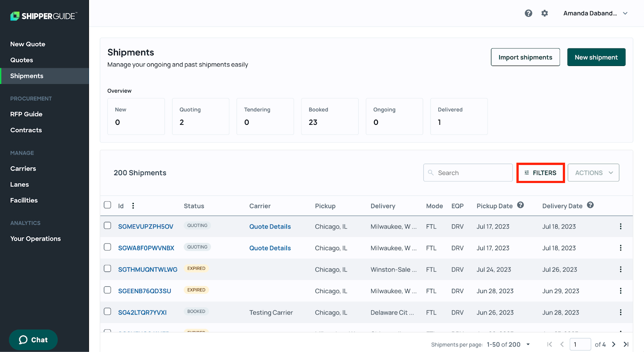
Task: Navigate to Carriers in the sidebar
Action: (23, 168)
